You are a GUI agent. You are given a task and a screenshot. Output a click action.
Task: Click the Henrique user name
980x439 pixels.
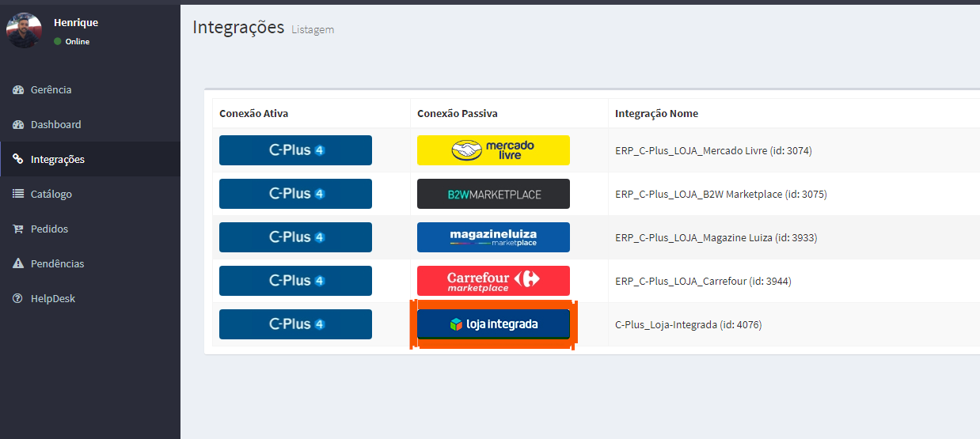click(76, 23)
